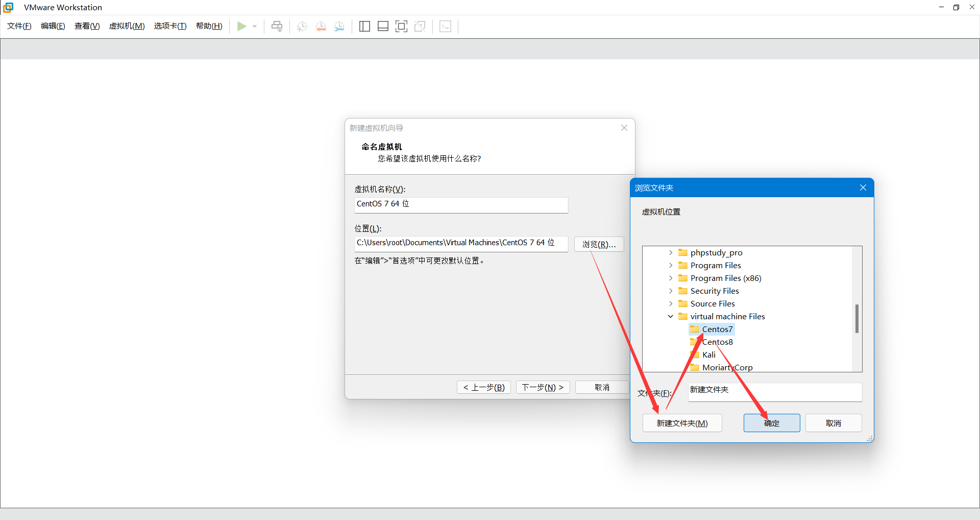Select the Program Files folder row
Viewport: 980px width, 520px height.
(x=709, y=265)
